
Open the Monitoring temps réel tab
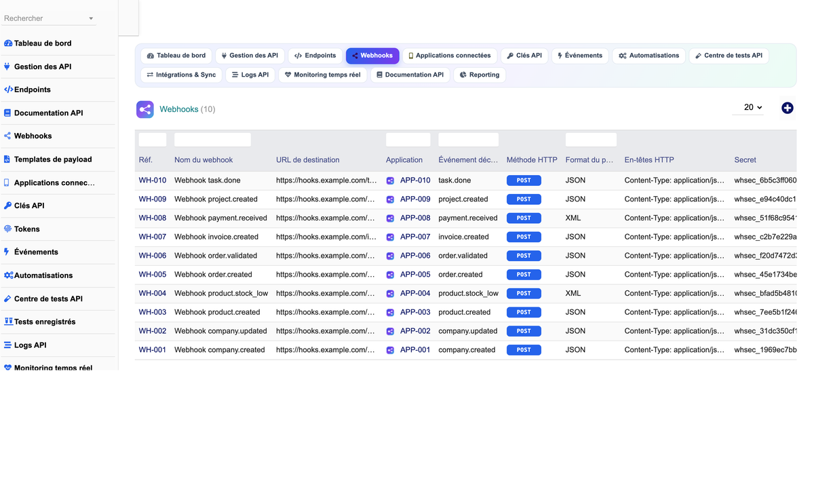[x=323, y=75]
